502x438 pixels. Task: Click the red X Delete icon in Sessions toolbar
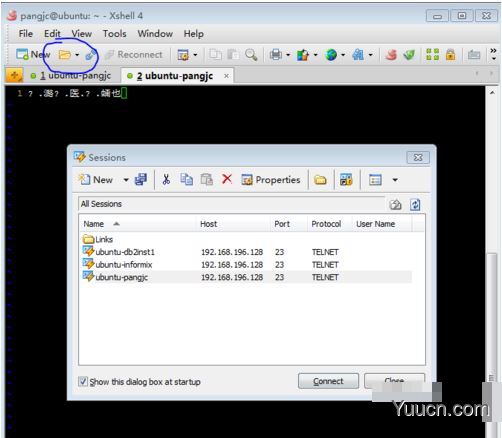coord(227,179)
